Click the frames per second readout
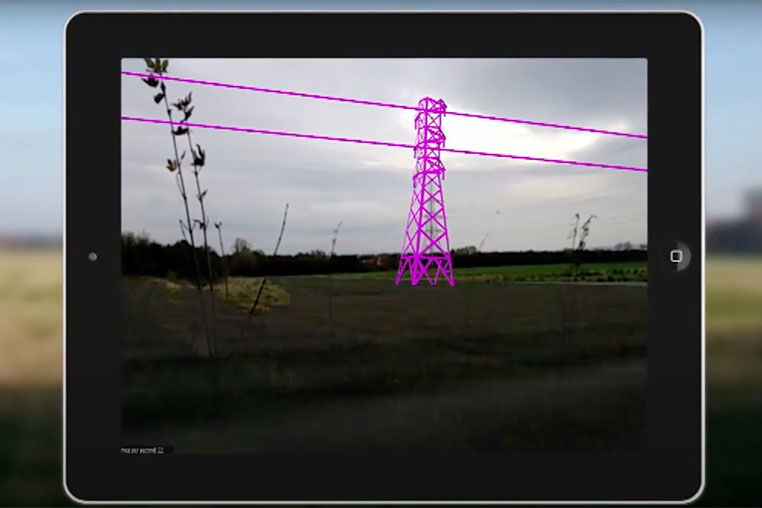Image resolution: width=762 pixels, height=508 pixels. pyautogui.click(x=146, y=450)
